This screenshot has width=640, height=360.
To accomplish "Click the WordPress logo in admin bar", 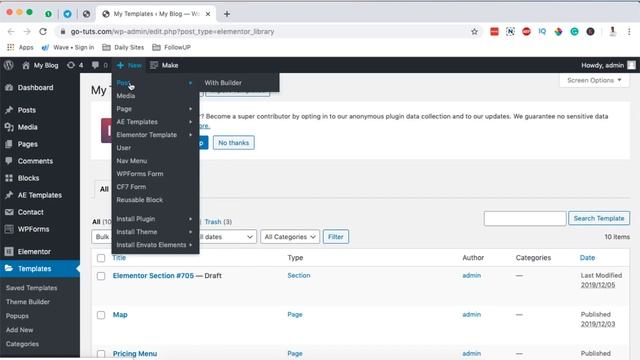I will pos(9,65).
